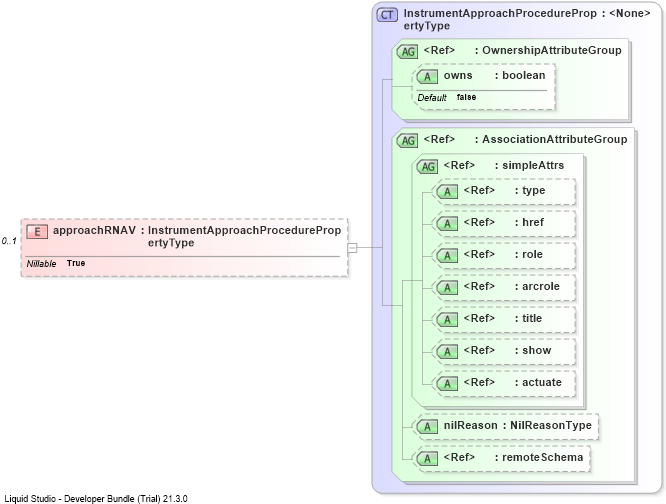666x504 pixels.
Task: Click the Nillable True property
Action: coord(56,264)
